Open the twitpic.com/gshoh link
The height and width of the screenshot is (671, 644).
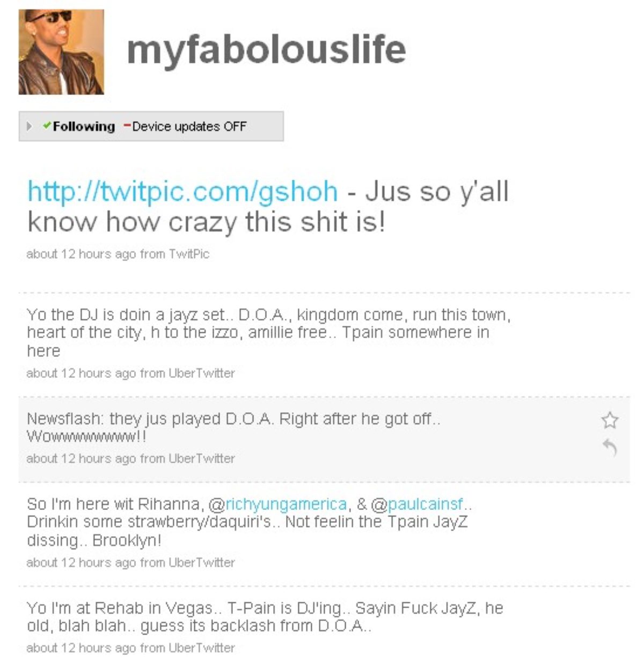182,191
